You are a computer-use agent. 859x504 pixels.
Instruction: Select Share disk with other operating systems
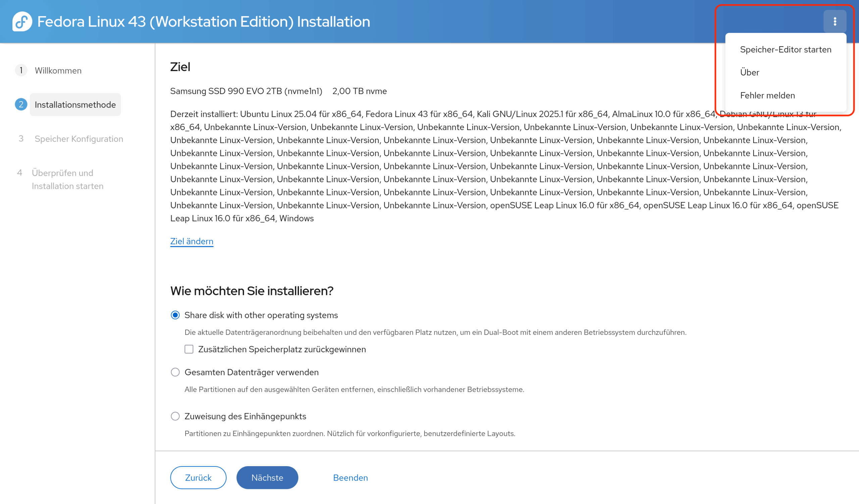175,315
